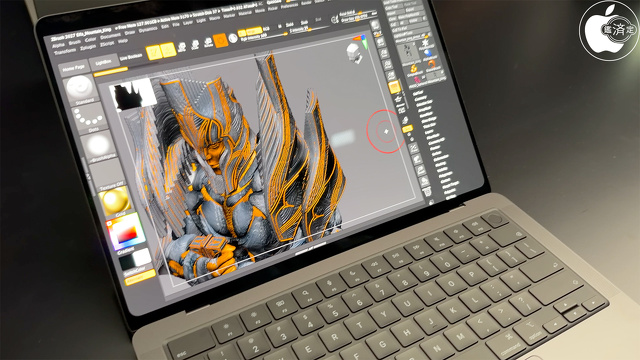Pick a color in the color picker square
Screen dimensions: 640x360
(127, 231)
